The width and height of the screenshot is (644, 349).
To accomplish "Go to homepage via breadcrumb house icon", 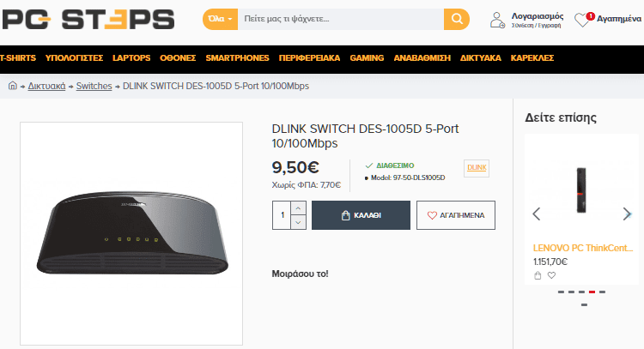I will click(x=13, y=86).
